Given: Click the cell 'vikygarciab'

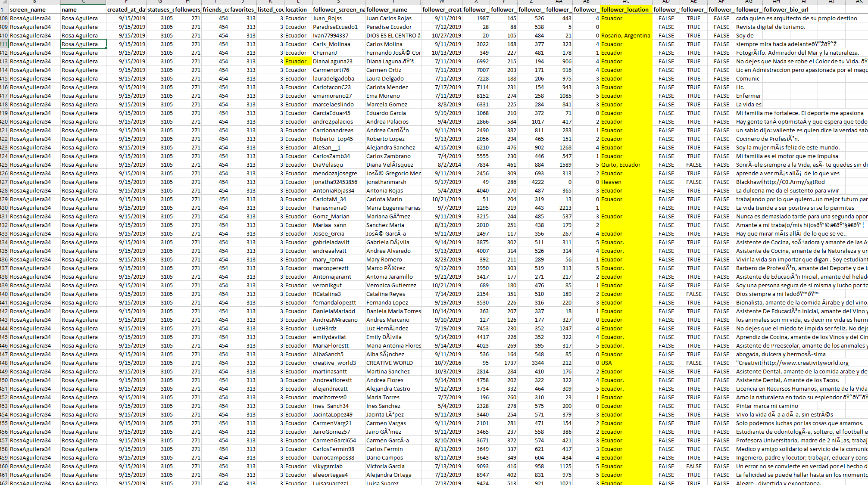Looking at the screenshot, I should (x=338, y=466).
